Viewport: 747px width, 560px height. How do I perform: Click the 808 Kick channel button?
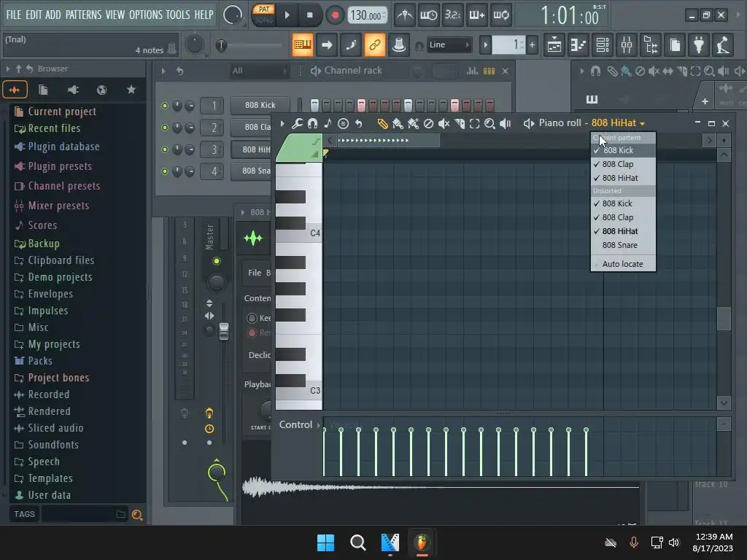pyautogui.click(x=260, y=105)
